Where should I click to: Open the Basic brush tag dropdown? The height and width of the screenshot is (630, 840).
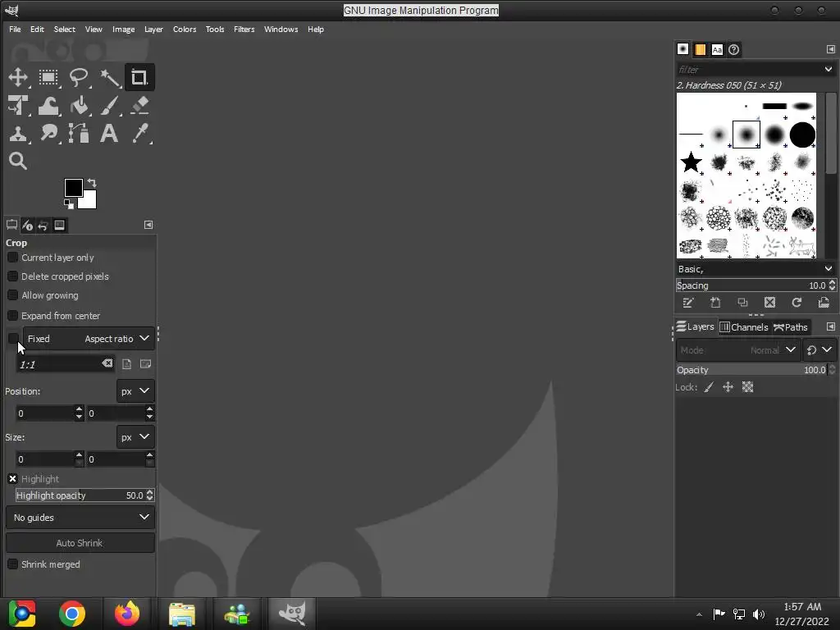pos(755,269)
